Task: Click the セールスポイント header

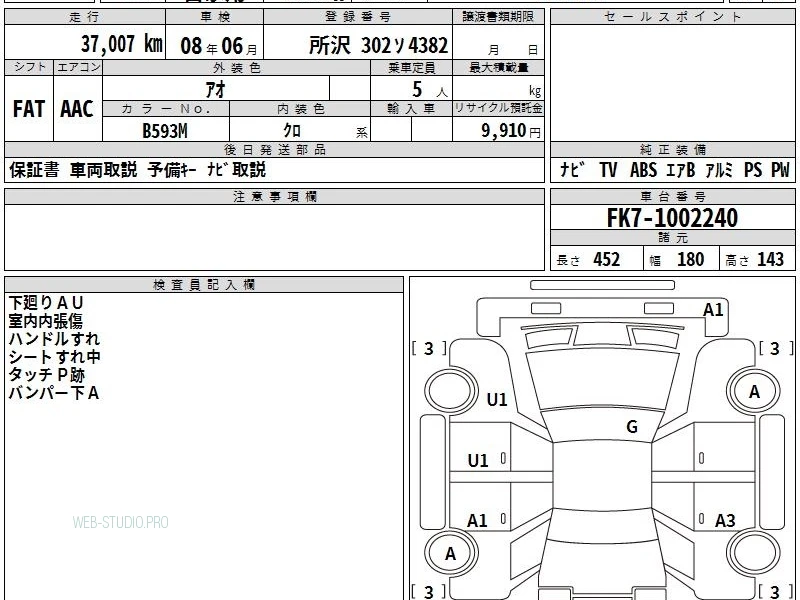Action: 672,17
